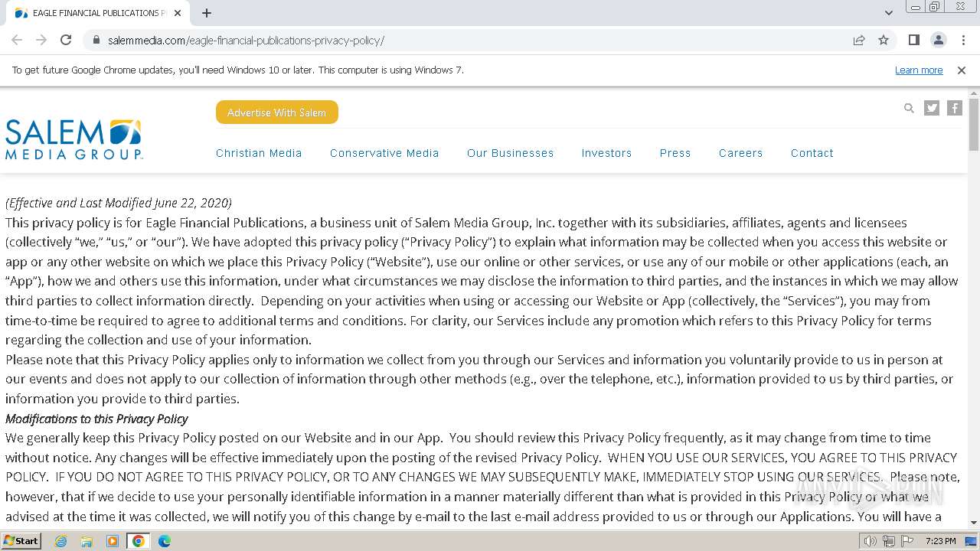The height and width of the screenshot is (551, 980).
Task: Click the "Modifications to this Privacy Policy" heading
Action: 96,419
